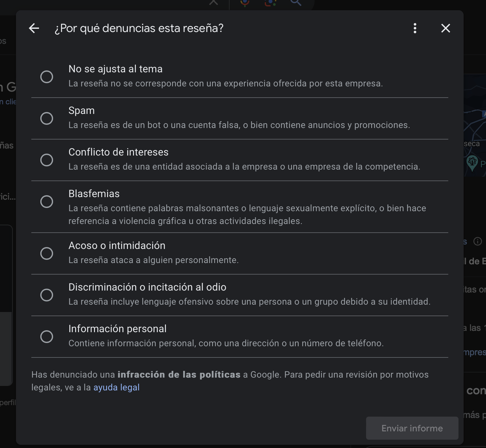This screenshot has height=448, width=486.
Task: Click the green park pin on map
Action: click(x=472, y=162)
